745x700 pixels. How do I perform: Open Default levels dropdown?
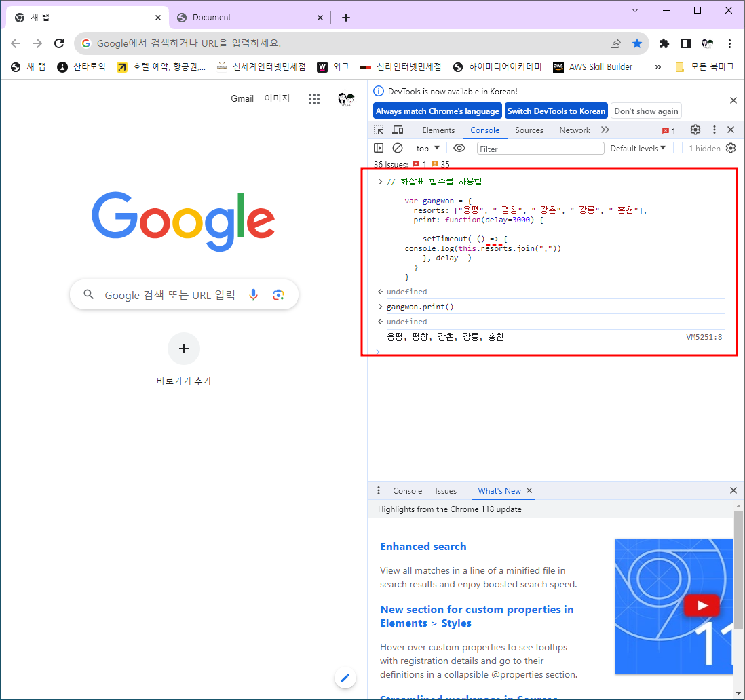pos(638,148)
